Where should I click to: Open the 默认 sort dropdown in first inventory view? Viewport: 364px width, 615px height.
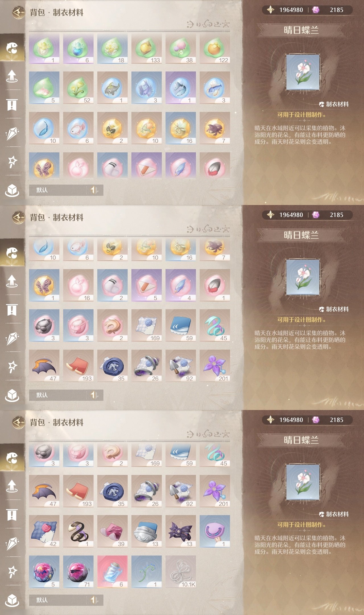[x=58, y=190]
